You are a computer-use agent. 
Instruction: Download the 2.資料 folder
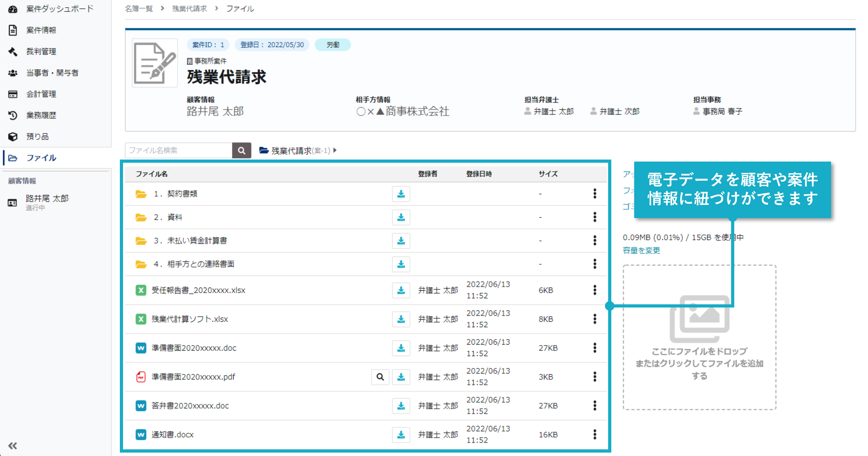tap(401, 217)
